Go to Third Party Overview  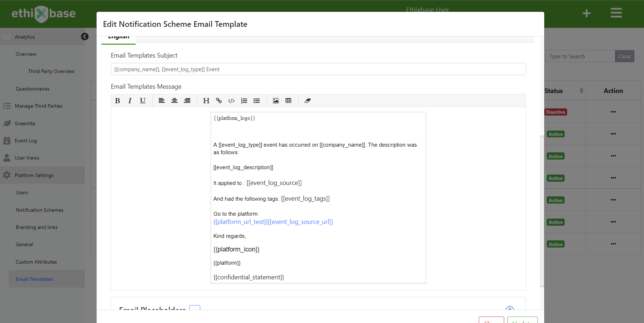coord(51,71)
